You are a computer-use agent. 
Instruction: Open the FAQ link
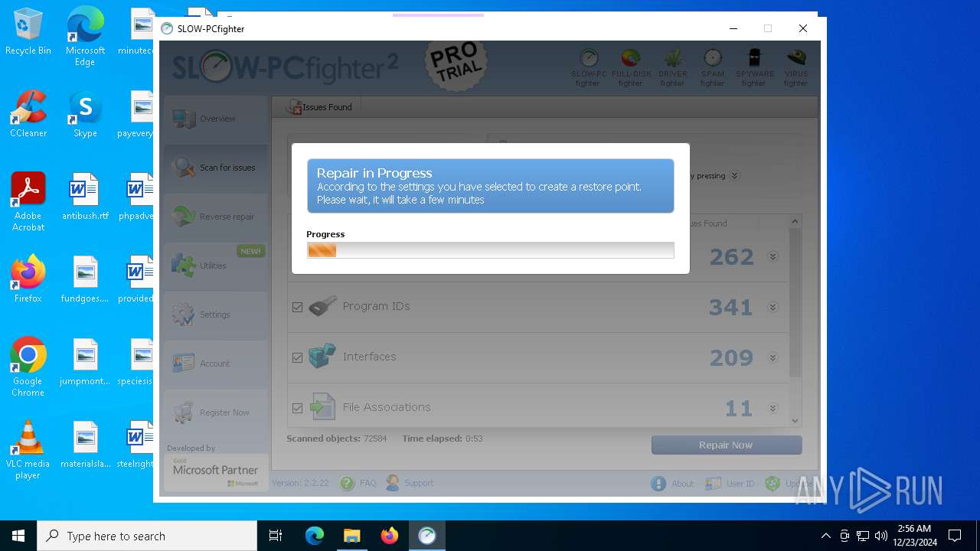coord(367,483)
